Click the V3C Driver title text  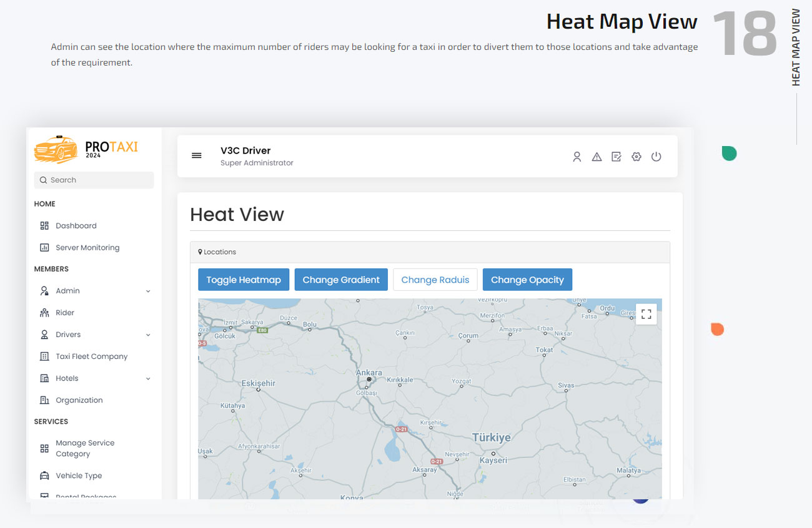[245, 150]
